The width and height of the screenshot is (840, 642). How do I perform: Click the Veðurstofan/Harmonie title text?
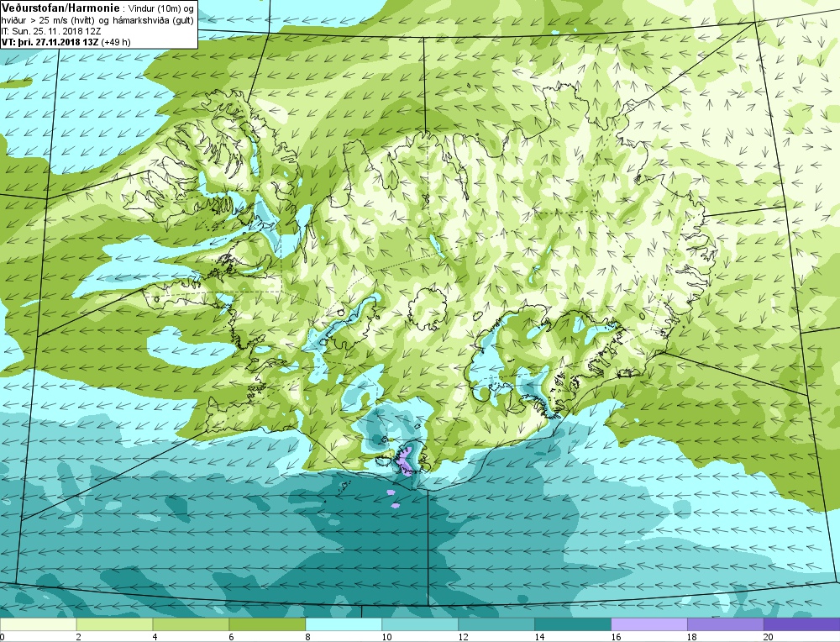click(x=60, y=8)
